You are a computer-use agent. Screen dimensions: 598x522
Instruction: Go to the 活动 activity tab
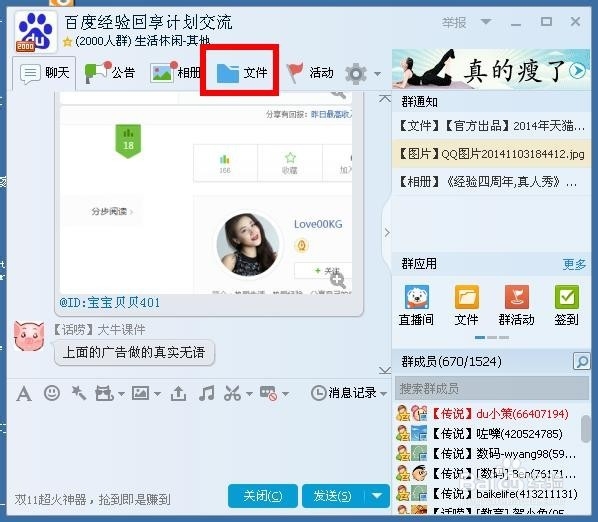310,72
